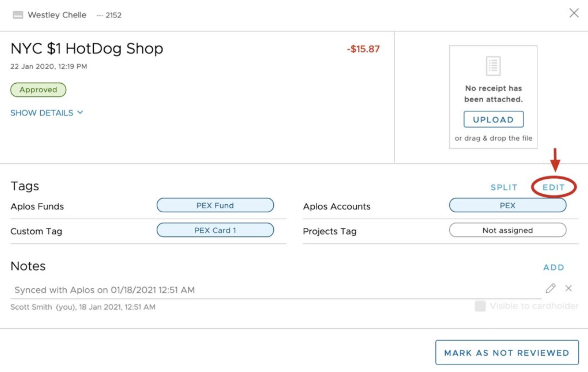Select the PEX Card 1 custom tag
The width and height of the screenshot is (588, 372).
pos(215,230)
